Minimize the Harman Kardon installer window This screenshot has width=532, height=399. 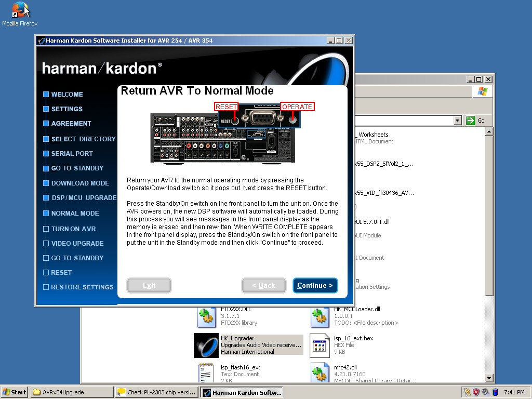click(331, 41)
